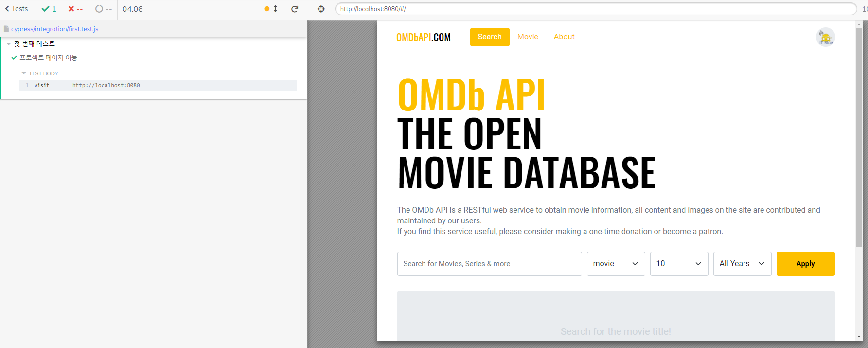Image resolution: width=868 pixels, height=348 pixels.
Task: Click the pending tests circle counter
Action: click(104, 9)
